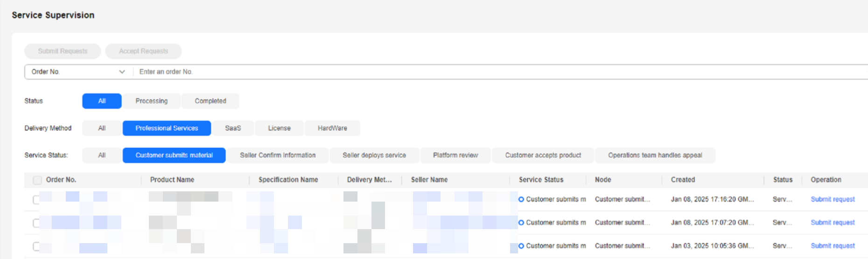Filter by Customer submits material
The height and width of the screenshot is (259, 868).
(x=174, y=155)
